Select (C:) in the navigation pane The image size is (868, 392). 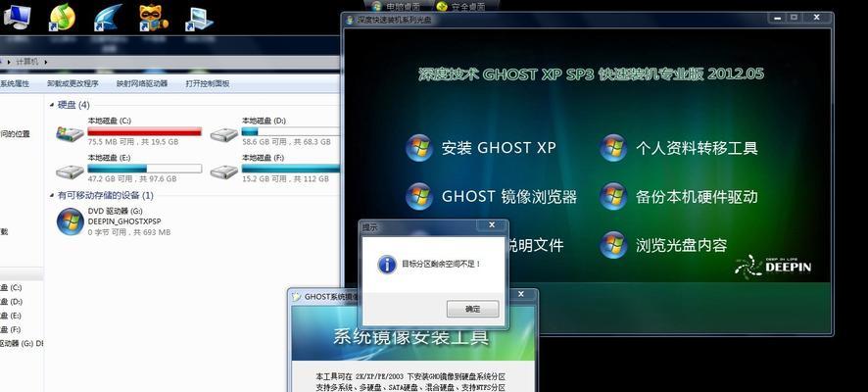(x=11, y=287)
